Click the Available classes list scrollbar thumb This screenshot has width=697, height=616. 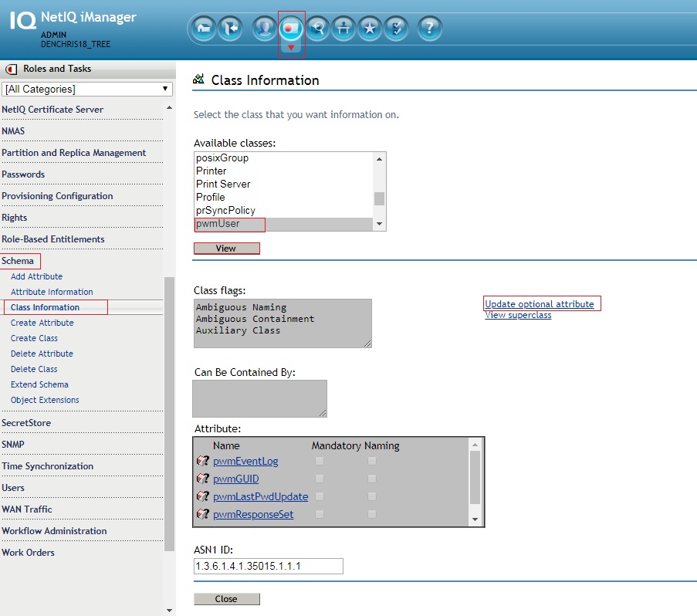(x=379, y=198)
